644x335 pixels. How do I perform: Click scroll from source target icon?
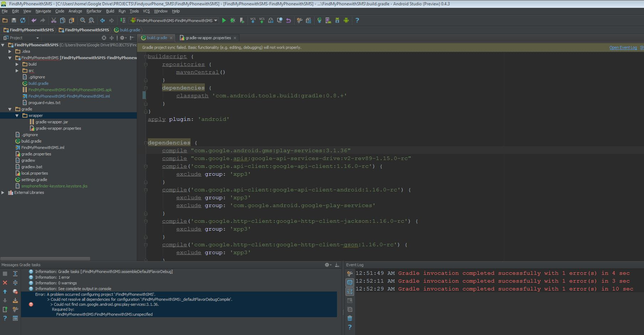pyautogui.click(x=104, y=38)
